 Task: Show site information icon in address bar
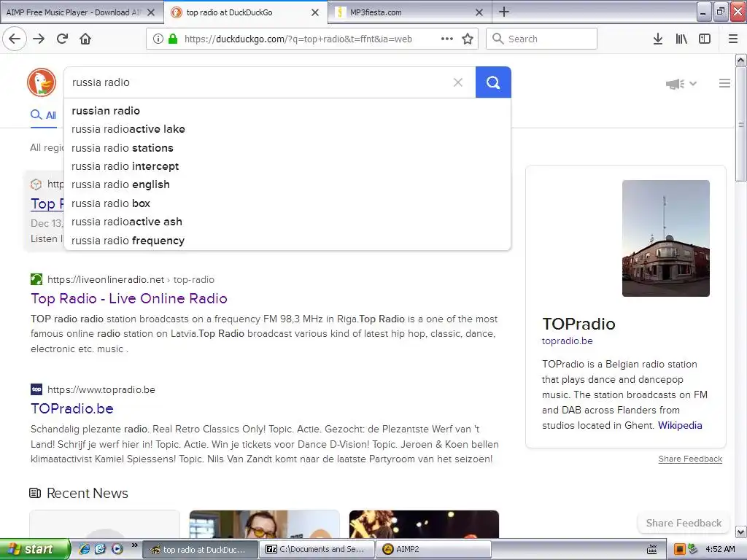158,39
